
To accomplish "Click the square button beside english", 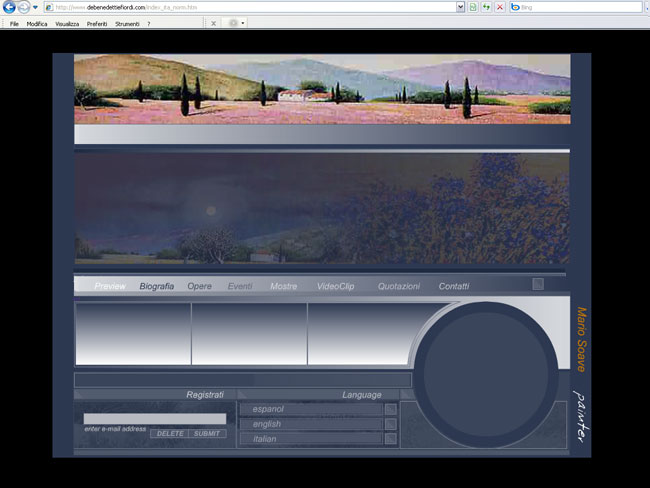I will (390, 424).
